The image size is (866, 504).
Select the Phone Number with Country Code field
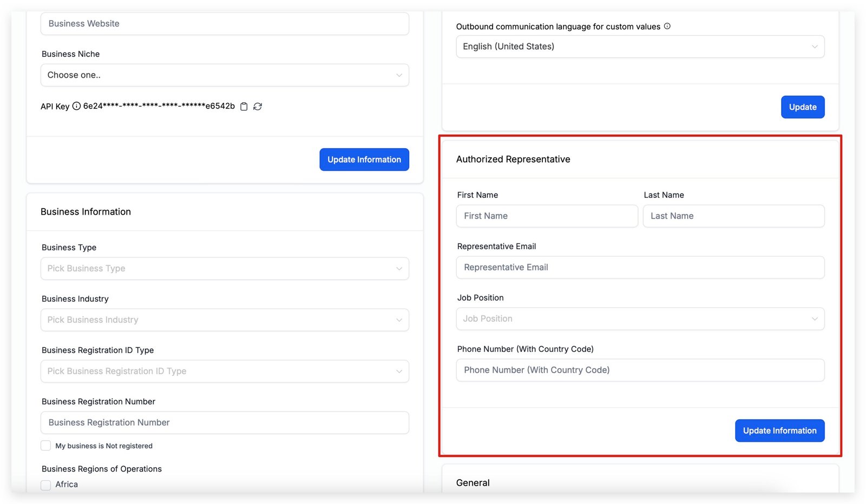point(640,370)
